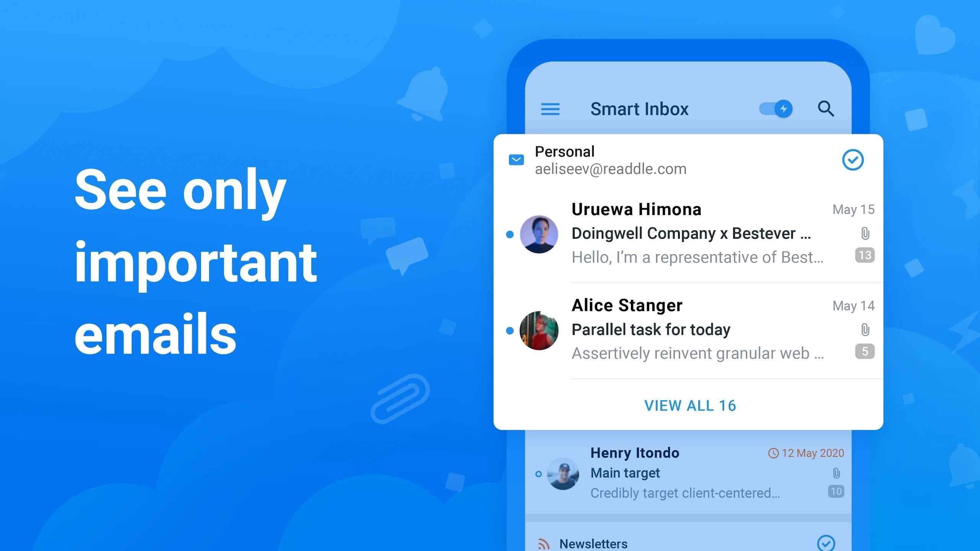Open Uruewa Himona profile thumbnail
Viewport: 980px width, 551px height.
coord(538,233)
